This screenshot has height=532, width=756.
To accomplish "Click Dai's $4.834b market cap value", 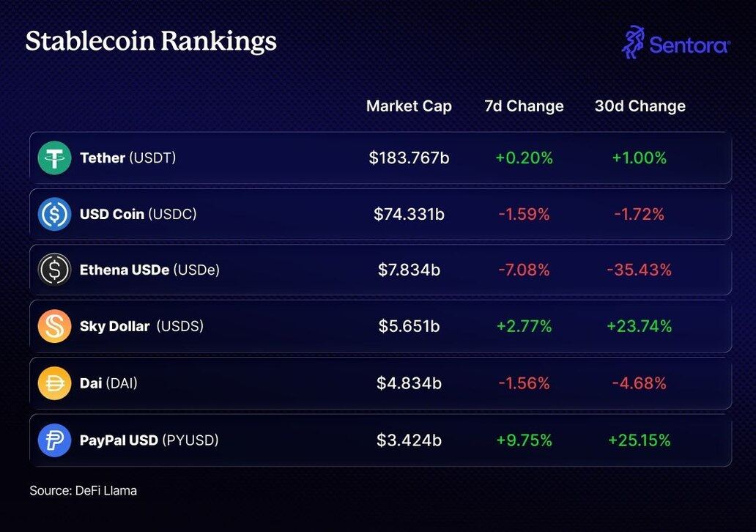I will click(x=409, y=383).
